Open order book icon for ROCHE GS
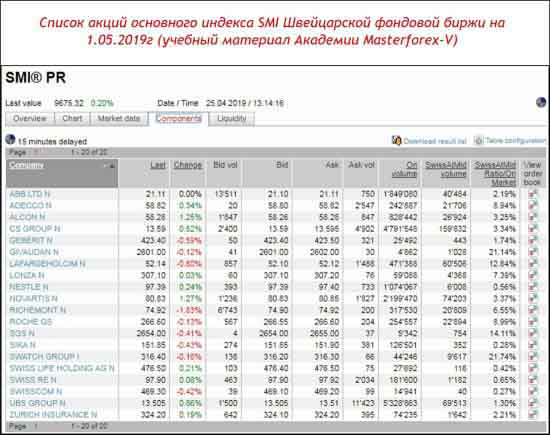Image resolution: width=550 pixels, height=435 pixels. pyautogui.click(x=533, y=322)
